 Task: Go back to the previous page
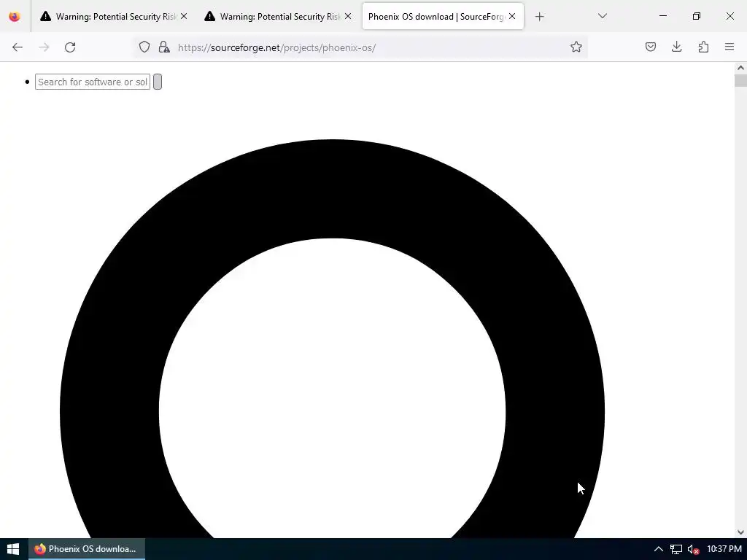18,47
